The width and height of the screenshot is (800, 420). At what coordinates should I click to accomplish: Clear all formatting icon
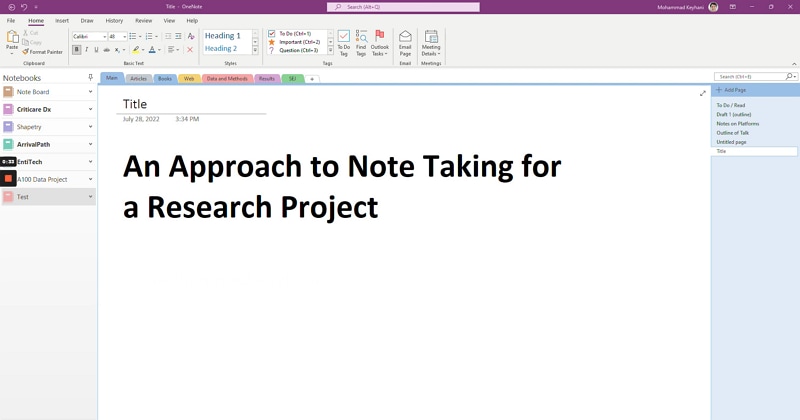click(191, 36)
